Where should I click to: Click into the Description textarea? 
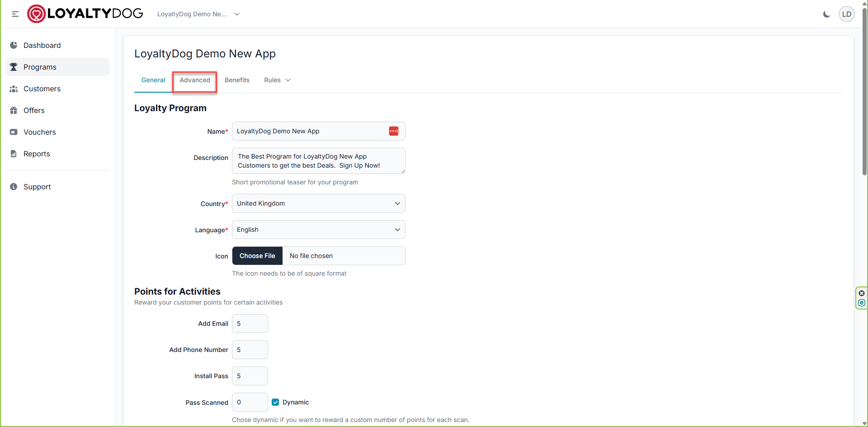pyautogui.click(x=319, y=161)
